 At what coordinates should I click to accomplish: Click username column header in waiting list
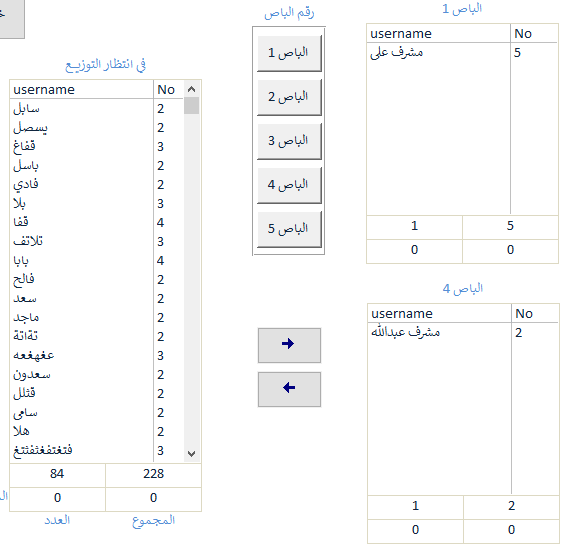(81, 89)
